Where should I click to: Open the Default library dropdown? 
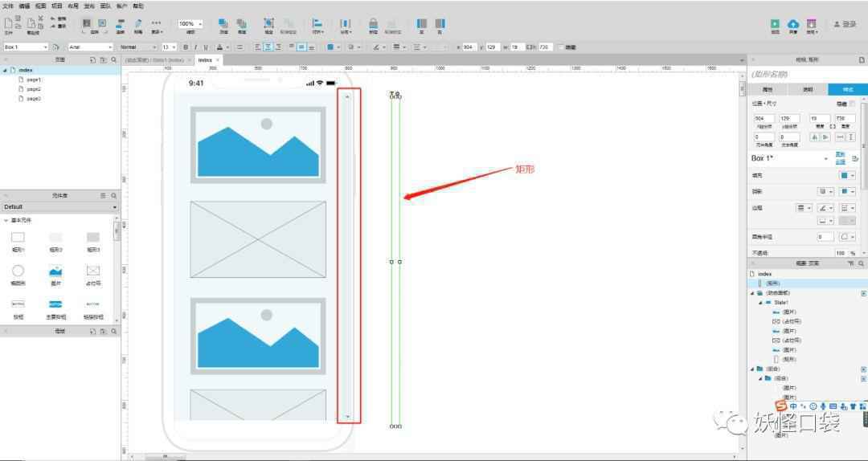59,207
